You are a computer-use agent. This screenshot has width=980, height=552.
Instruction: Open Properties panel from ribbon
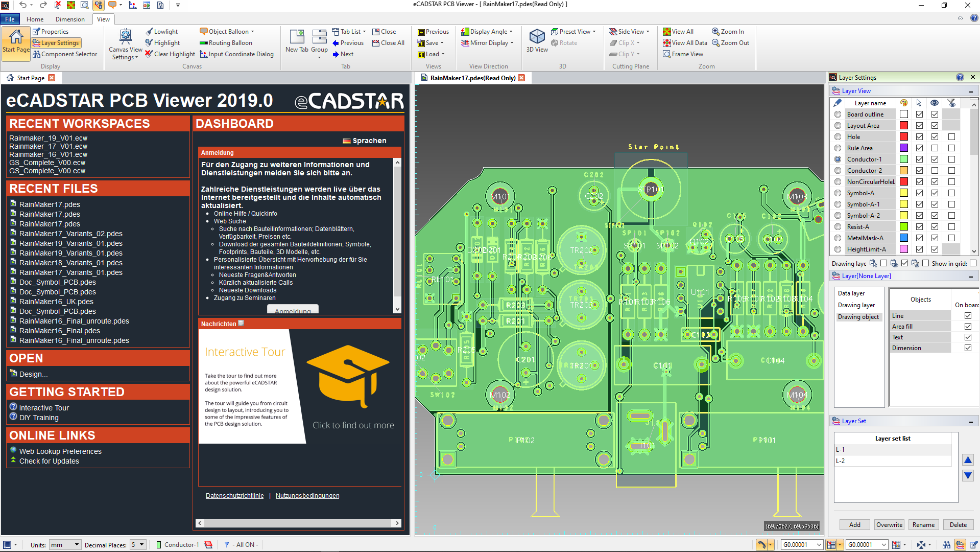point(51,32)
